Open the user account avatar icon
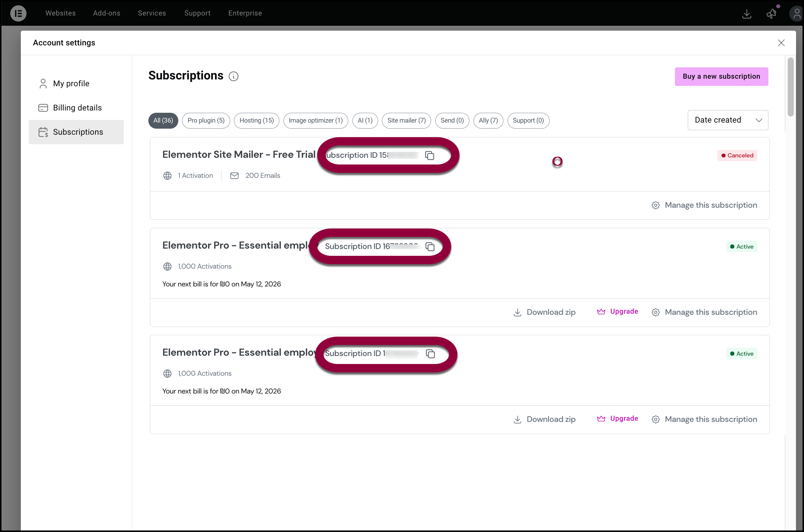The height and width of the screenshot is (532, 804). click(796, 14)
